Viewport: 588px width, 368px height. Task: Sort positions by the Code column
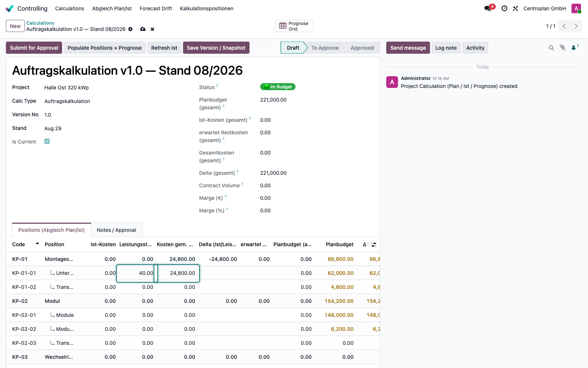point(19,244)
